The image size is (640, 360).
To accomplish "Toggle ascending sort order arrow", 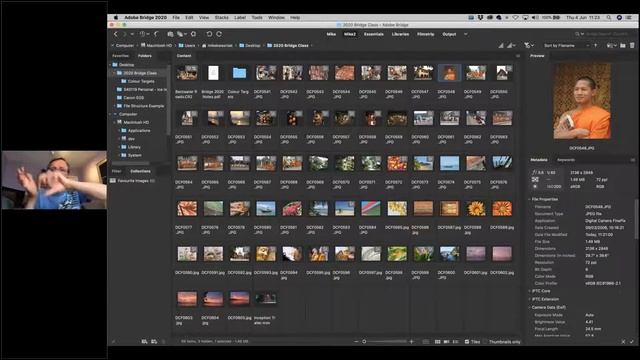I will pos(596,46).
